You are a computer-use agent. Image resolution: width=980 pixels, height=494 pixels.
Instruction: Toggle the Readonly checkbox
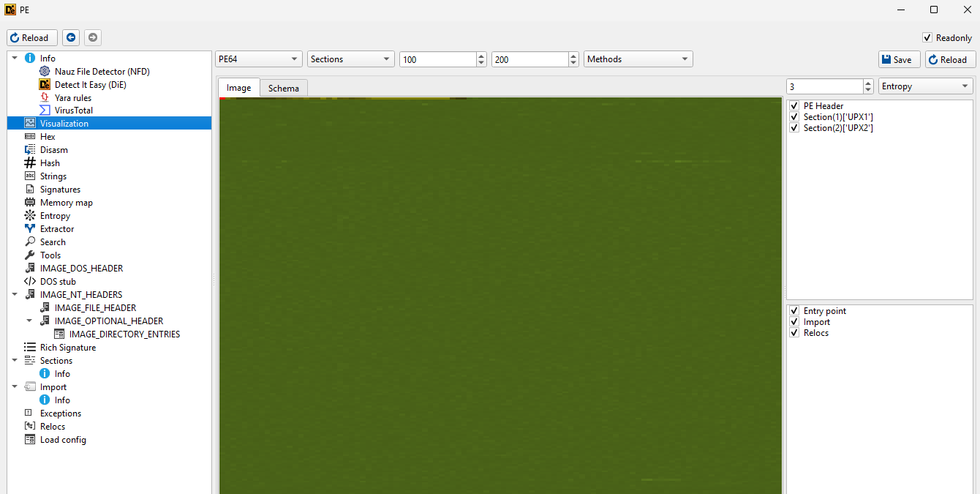pyautogui.click(x=927, y=38)
